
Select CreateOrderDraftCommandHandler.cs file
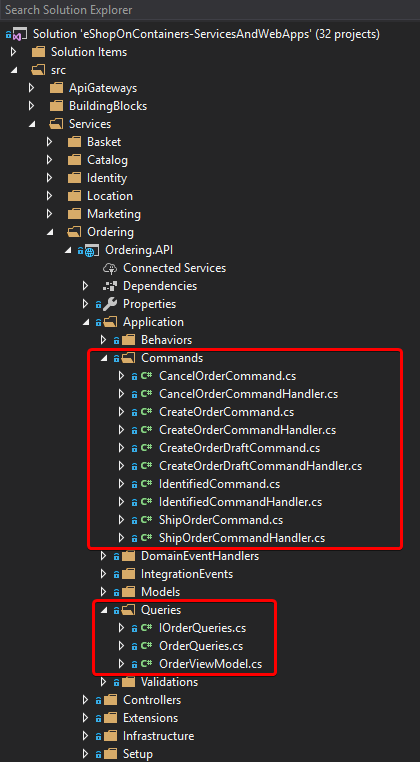pos(260,466)
